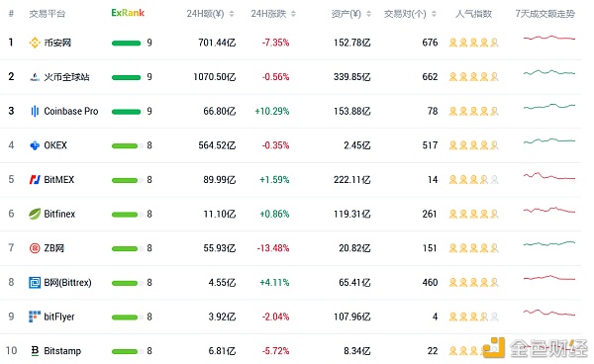Click the BitMEX logo icon

pos(35,180)
